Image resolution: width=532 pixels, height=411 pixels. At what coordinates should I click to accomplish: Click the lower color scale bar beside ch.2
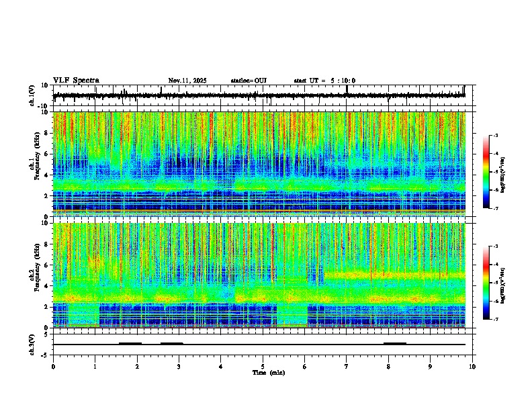(x=486, y=283)
